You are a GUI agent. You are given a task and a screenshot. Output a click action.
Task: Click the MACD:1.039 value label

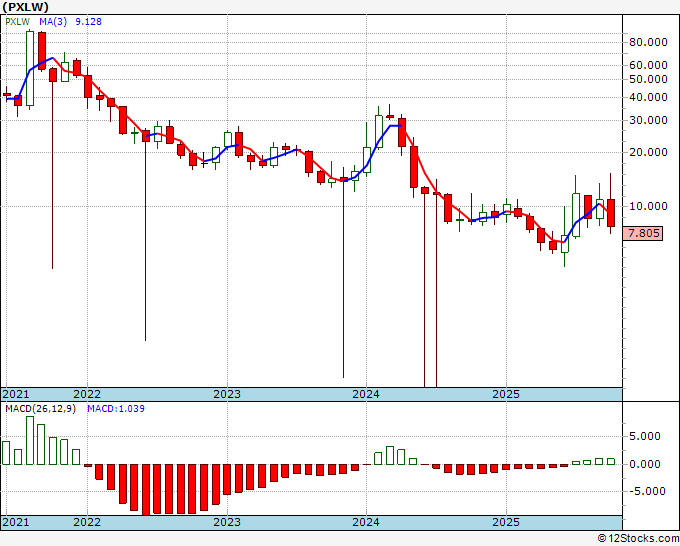coord(116,409)
